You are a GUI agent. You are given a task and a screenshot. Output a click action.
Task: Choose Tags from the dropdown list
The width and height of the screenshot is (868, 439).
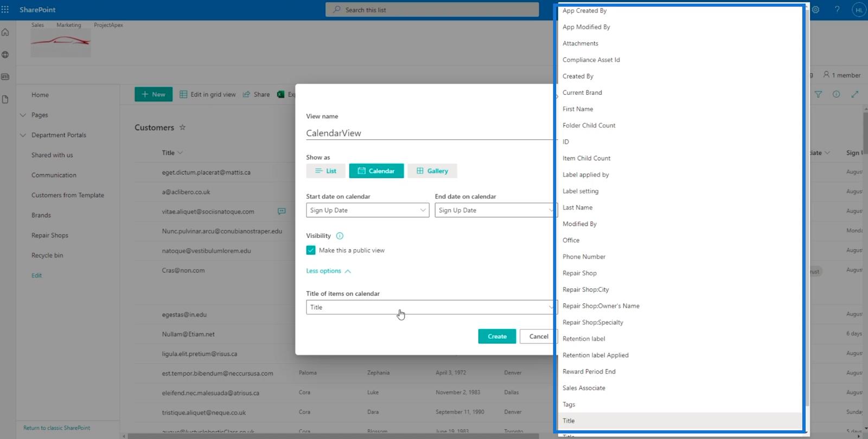[x=681, y=404]
